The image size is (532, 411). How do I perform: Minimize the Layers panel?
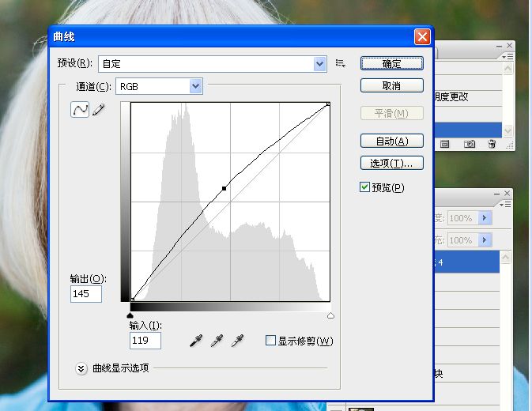496,194
